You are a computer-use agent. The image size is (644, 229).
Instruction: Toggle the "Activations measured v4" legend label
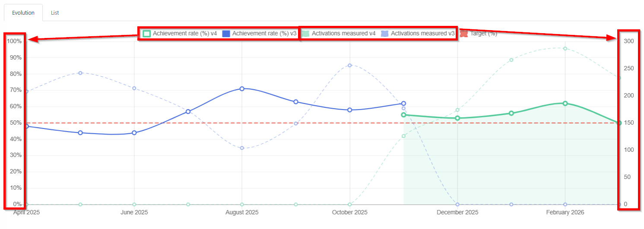coord(343,33)
